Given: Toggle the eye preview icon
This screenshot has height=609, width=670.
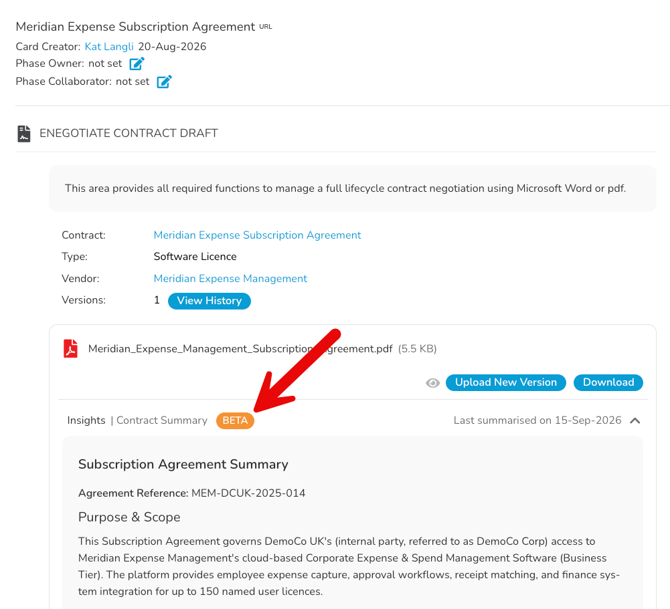Looking at the screenshot, I should (432, 383).
